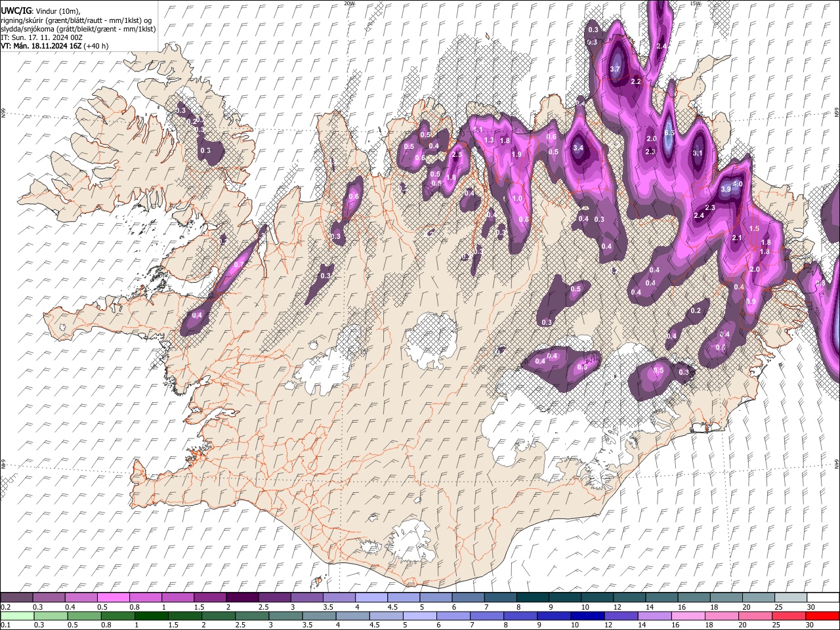Pick the violet 12 swatch in the lower legend row
840x630 pixels.
coord(621,616)
